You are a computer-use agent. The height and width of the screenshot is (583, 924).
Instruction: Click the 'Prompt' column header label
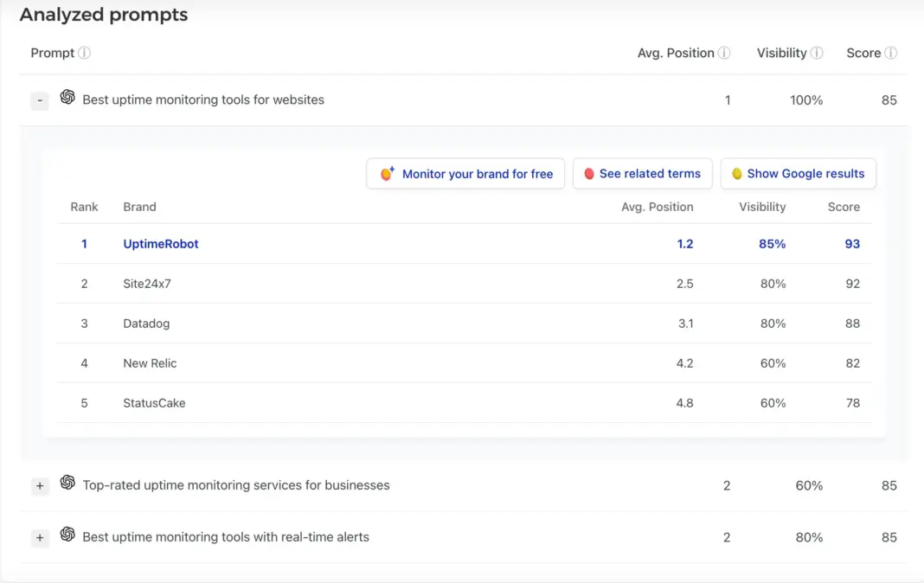click(53, 53)
